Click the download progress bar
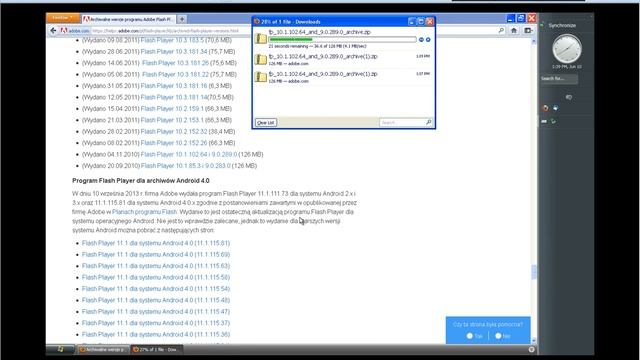Viewport: 640px width, 360px height. coord(342,40)
